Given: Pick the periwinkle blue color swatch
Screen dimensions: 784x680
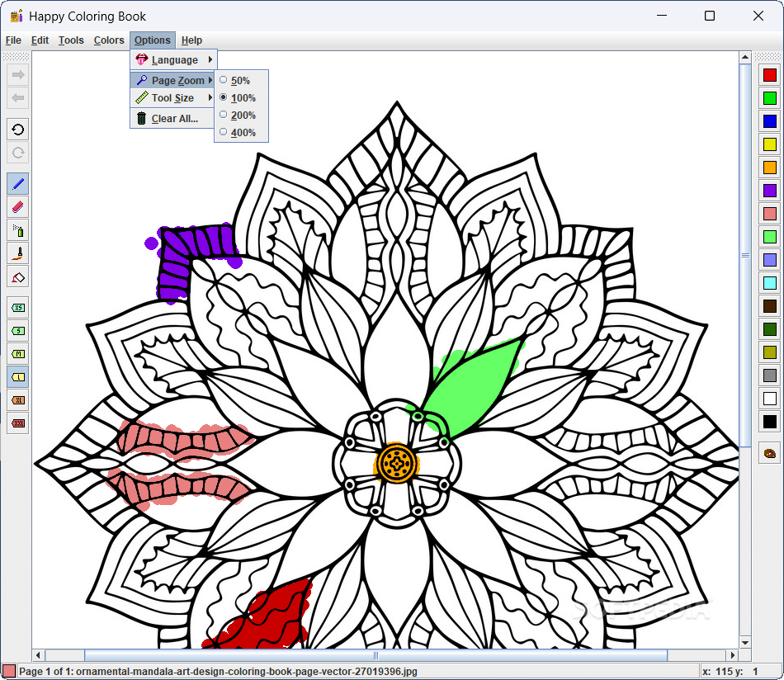Looking at the screenshot, I should point(769,260).
